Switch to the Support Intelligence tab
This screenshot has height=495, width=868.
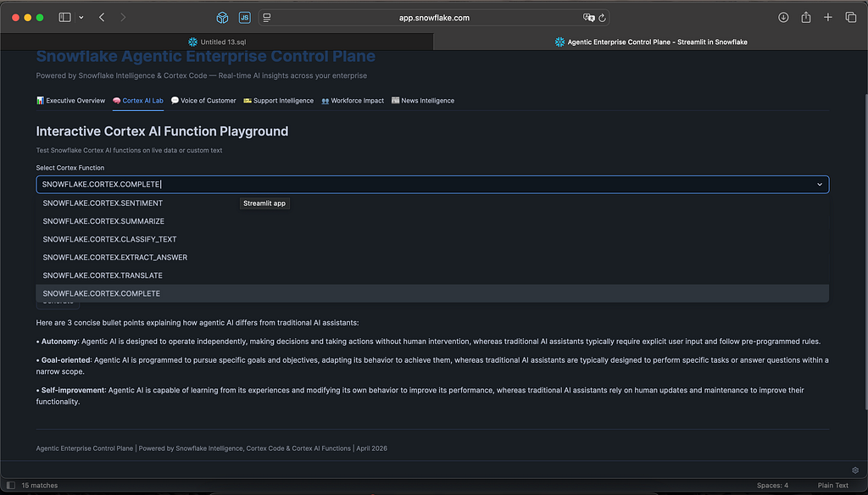pos(278,101)
